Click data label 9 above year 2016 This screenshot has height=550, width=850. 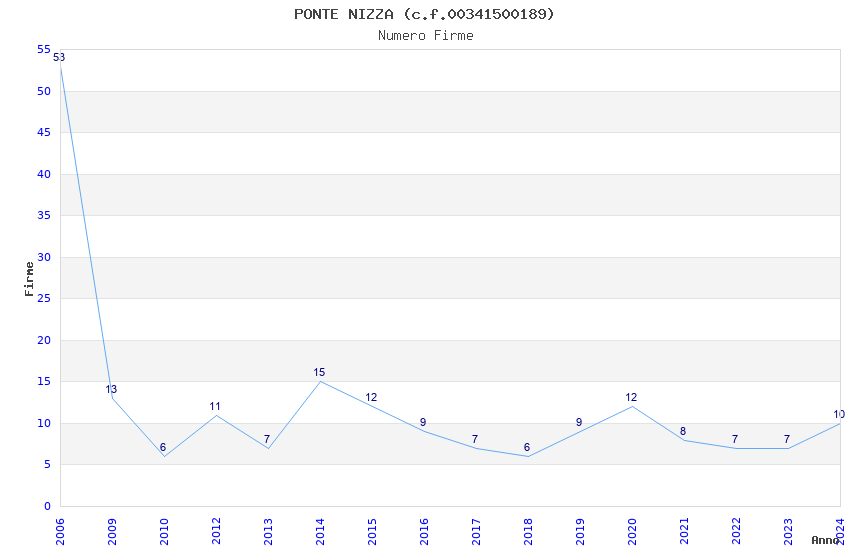pyautogui.click(x=423, y=422)
